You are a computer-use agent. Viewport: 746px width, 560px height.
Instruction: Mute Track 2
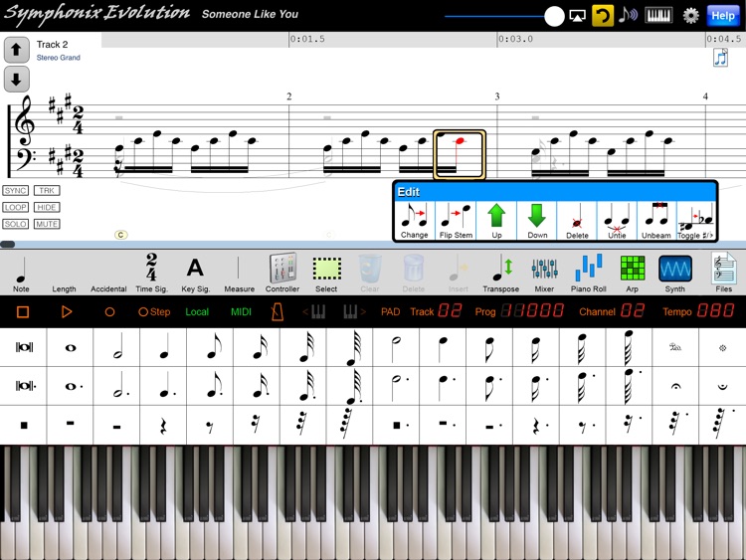coord(47,224)
